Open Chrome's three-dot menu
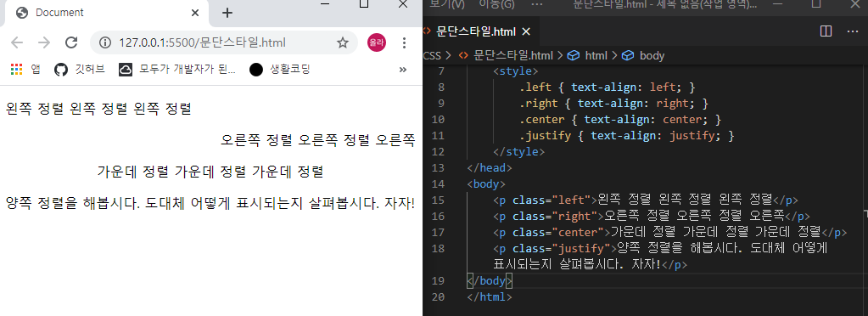This screenshot has height=316, width=868. [x=405, y=42]
